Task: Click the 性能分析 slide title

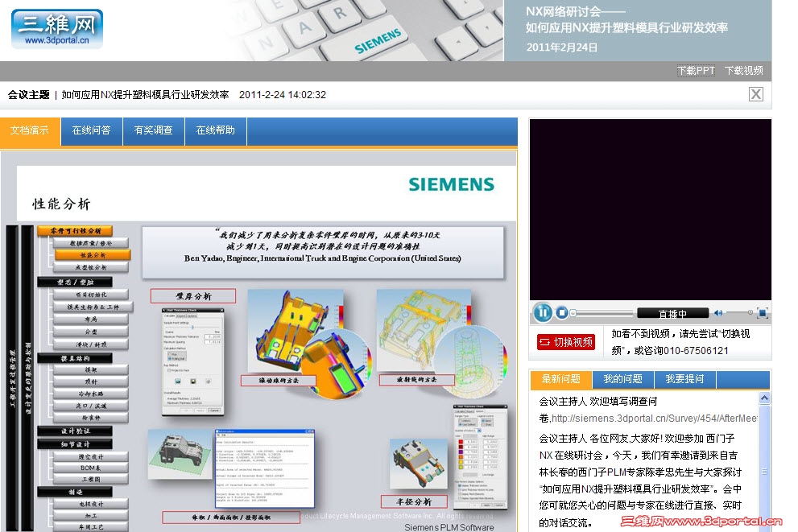Action: (x=61, y=204)
